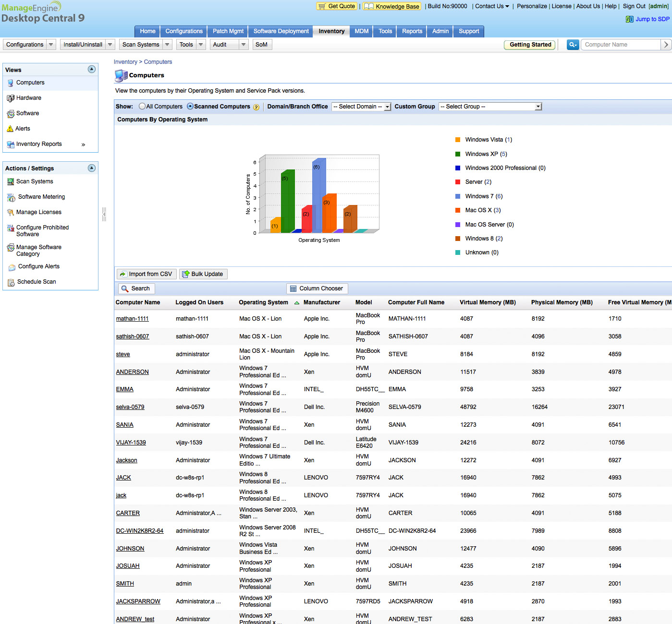Click the Configure Alerts envelope icon

pyautogui.click(x=12, y=267)
